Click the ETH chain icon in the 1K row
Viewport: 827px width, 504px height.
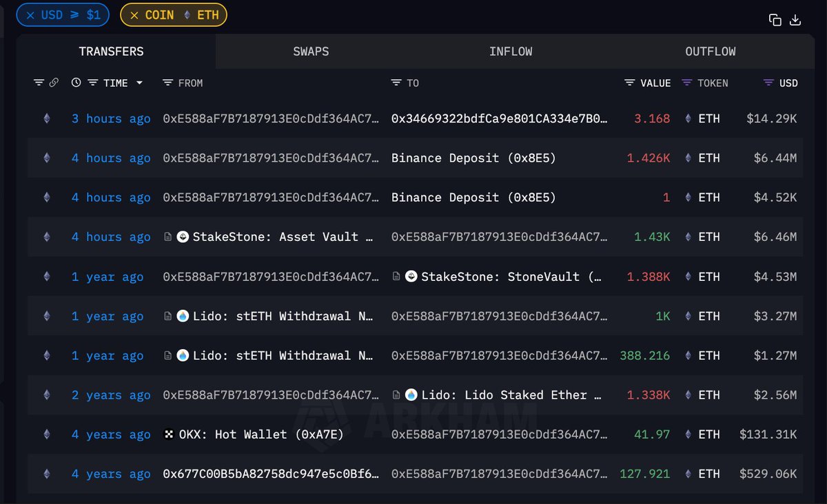click(x=47, y=316)
